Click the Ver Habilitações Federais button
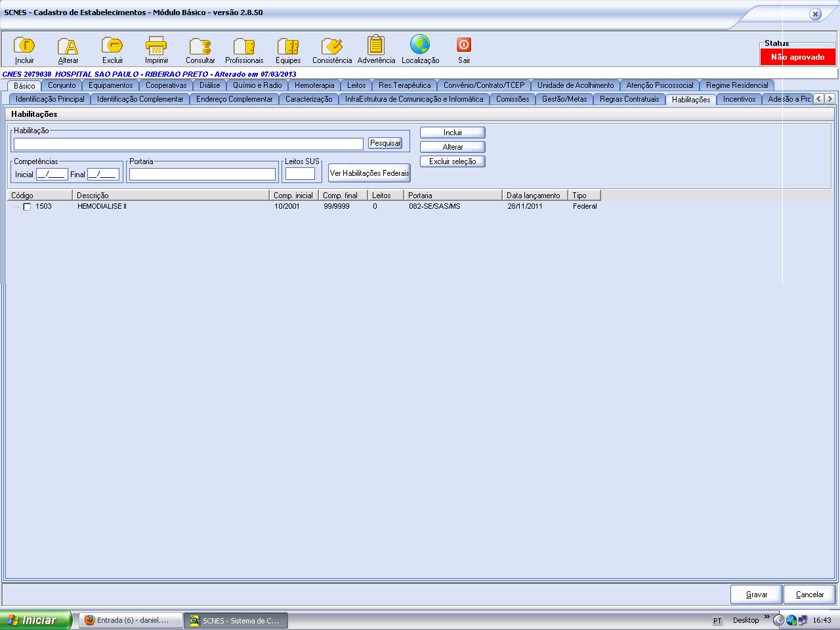840x630 pixels. 369,173
